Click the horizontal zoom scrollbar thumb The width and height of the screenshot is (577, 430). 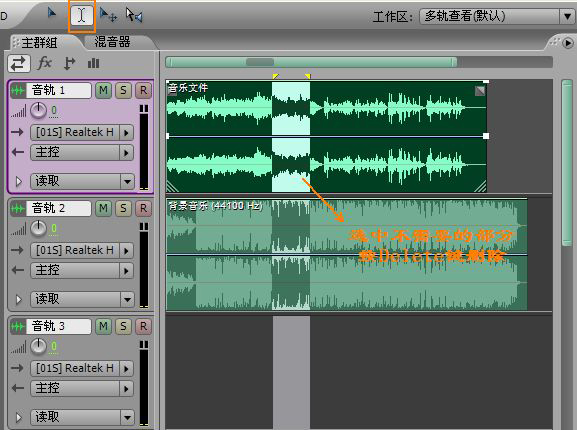(x=311, y=62)
